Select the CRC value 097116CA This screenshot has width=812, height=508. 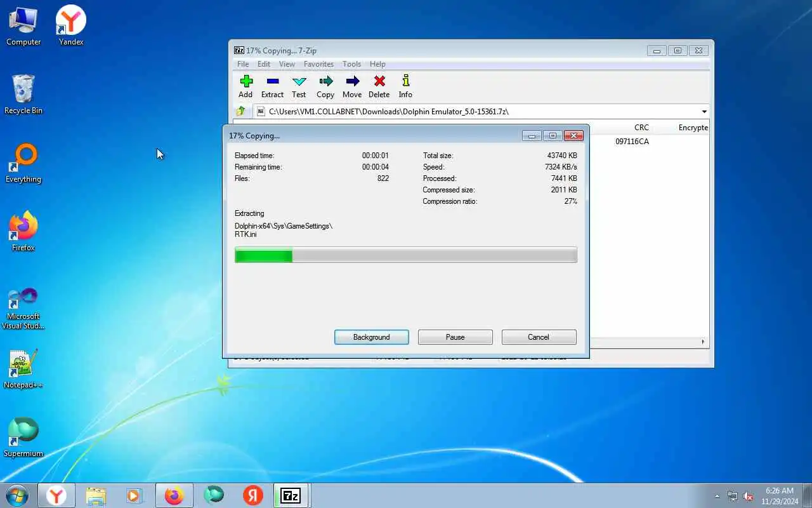tap(632, 142)
